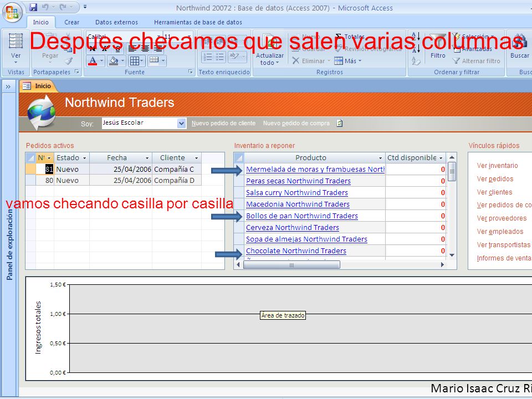Click the Eliminar X icon
The height and width of the screenshot is (399, 532).
point(295,61)
